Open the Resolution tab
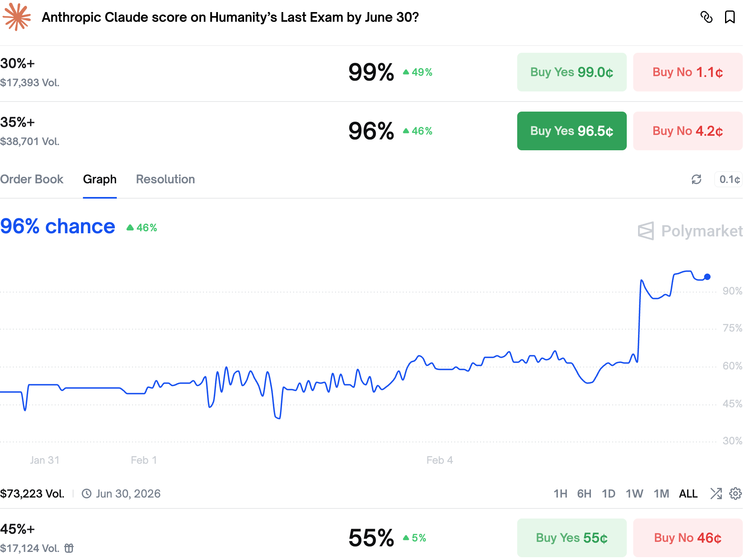Viewport: 746px width, 560px height. 165,179
